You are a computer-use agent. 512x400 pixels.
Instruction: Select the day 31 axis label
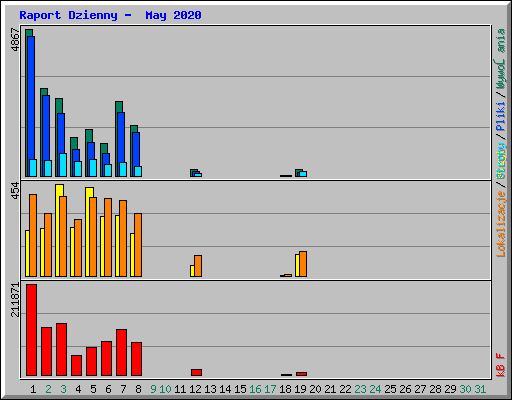480,389
